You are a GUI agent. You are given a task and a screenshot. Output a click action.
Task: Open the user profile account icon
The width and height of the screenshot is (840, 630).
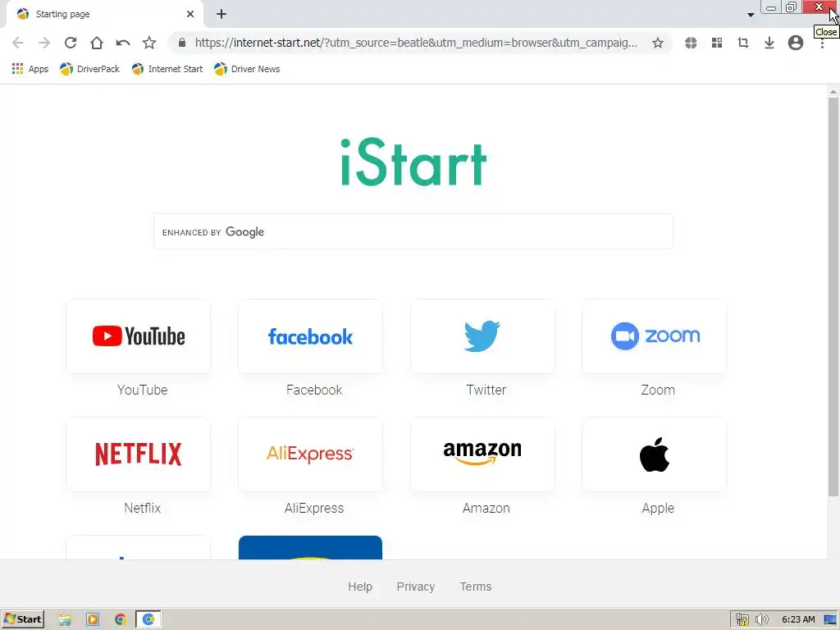(x=796, y=43)
